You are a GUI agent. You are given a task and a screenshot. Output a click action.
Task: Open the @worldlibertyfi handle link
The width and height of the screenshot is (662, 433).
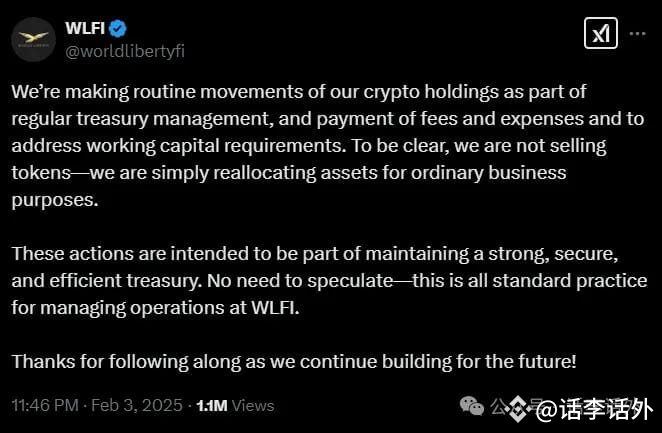tap(125, 51)
